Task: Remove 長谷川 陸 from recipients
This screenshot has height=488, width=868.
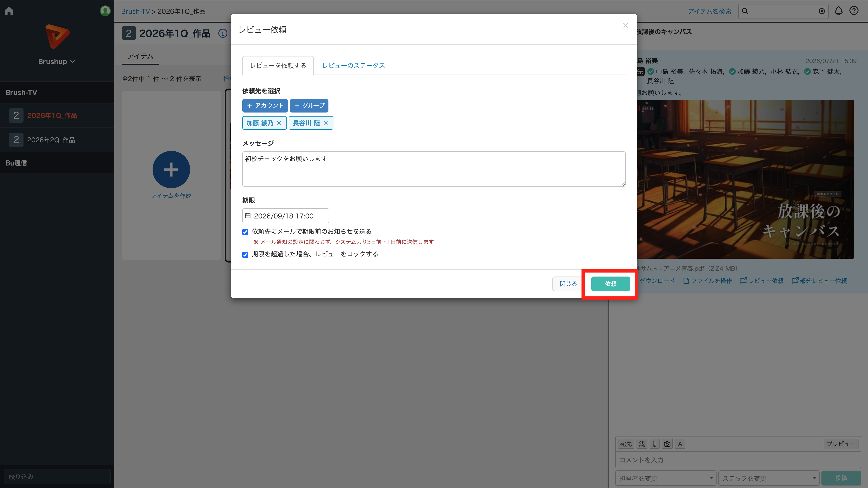Action: [325, 123]
